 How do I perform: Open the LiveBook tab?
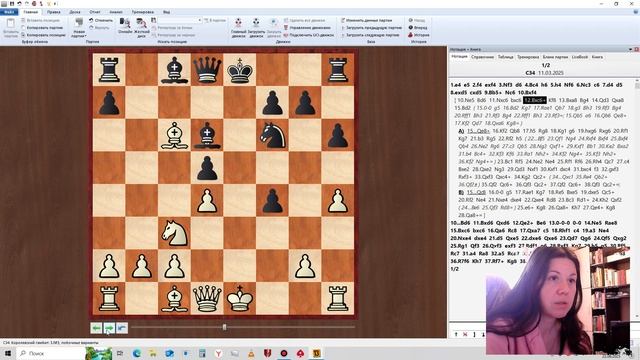(x=580, y=57)
